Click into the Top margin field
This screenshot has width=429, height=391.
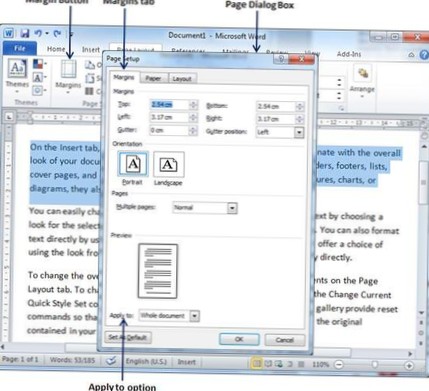pyautogui.click(x=169, y=105)
